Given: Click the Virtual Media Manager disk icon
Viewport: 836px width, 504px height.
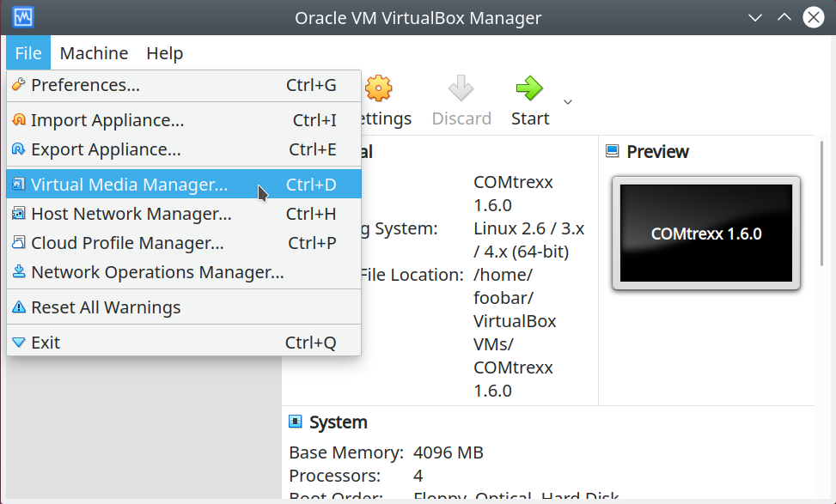Looking at the screenshot, I should [x=19, y=185].
